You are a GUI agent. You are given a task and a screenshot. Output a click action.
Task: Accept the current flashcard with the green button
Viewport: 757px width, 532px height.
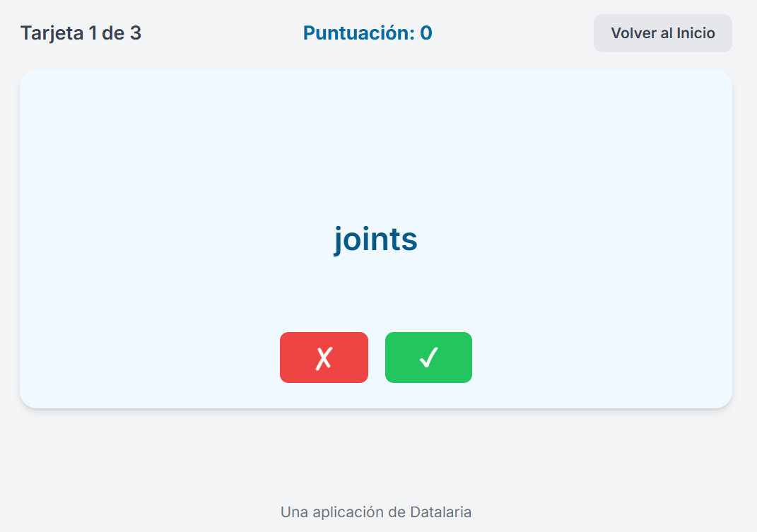[x=428, y=357]
